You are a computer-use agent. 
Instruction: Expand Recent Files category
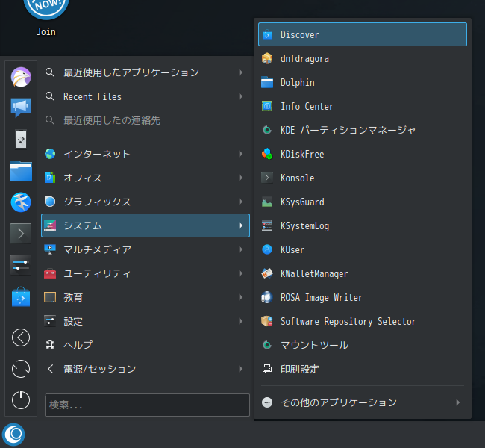(145, 96)
